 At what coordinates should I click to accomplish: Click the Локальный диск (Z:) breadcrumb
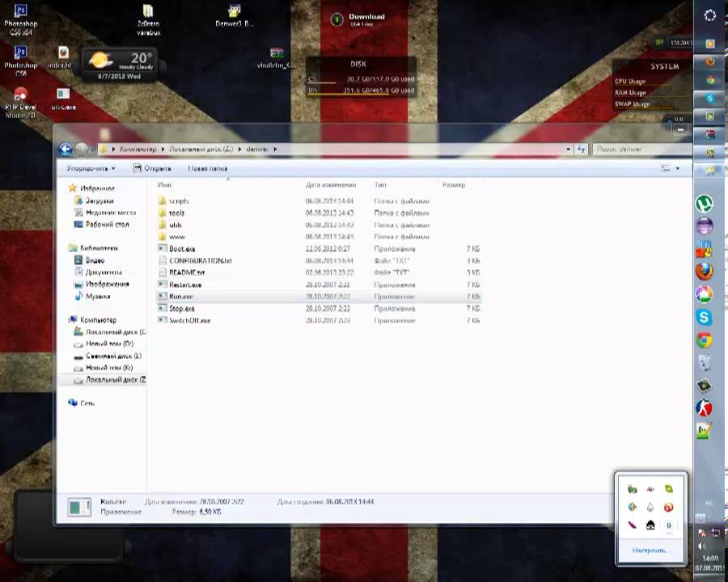click(x=201, y=149)
